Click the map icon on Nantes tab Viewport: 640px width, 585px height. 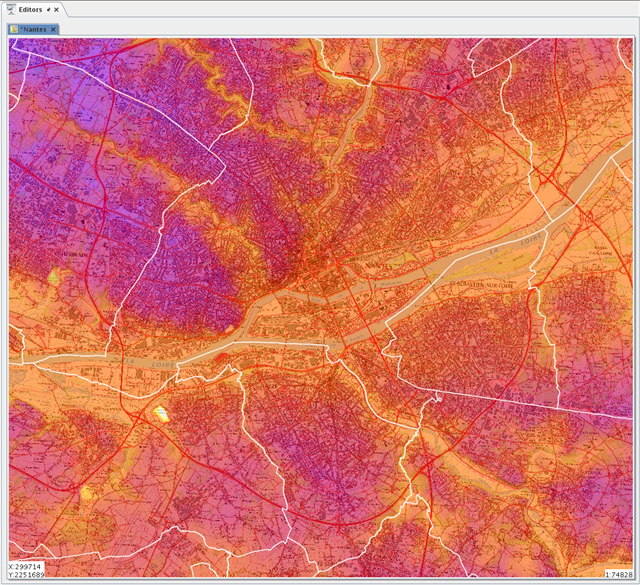click(14, 29)
